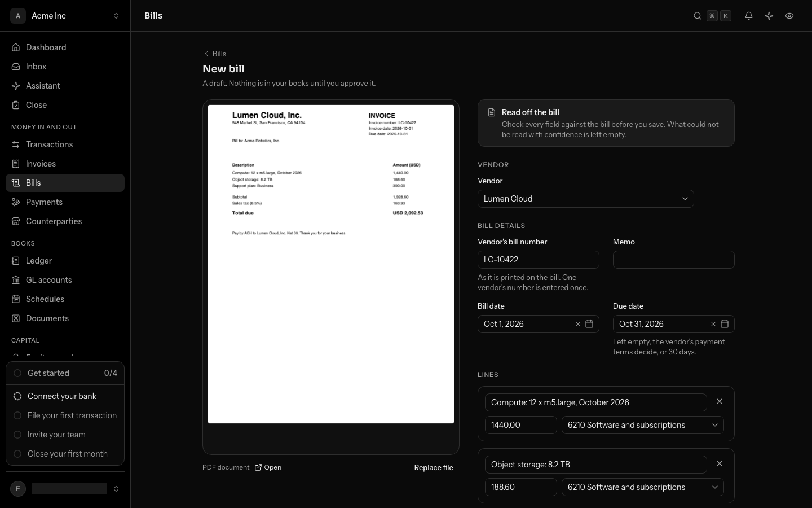Click the Documents sidebar icon
Image resolution: width=812 pixels, height=508 pixels.
[16, 318]
